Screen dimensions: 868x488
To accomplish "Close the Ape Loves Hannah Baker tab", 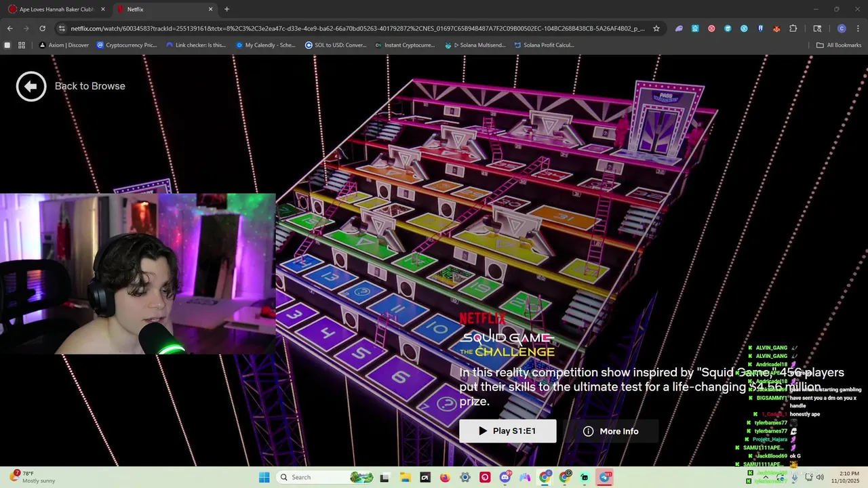I will 102,9.
